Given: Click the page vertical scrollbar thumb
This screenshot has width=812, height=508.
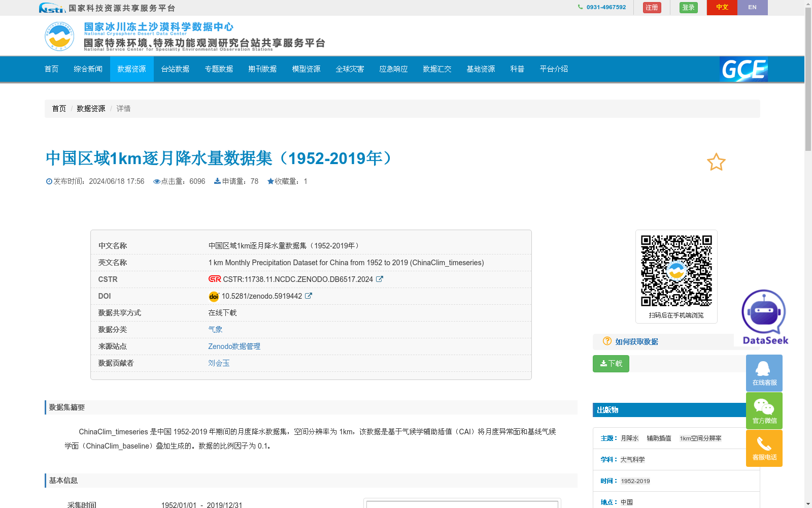Looking at the screenshot, I should [808, 79].
